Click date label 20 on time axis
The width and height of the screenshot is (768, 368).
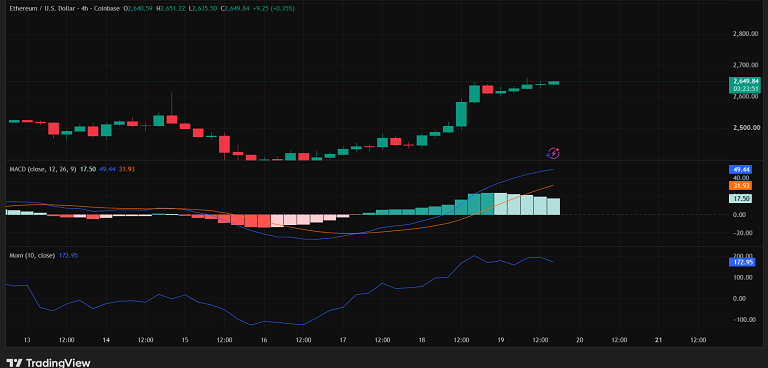pyautogui.click(x=579, y=340)
